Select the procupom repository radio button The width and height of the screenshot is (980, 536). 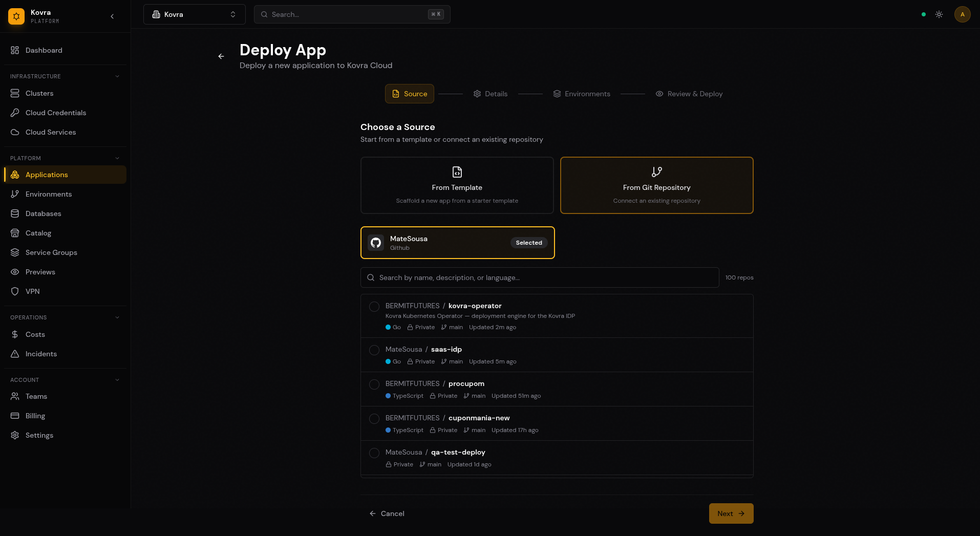coord(374,384)
